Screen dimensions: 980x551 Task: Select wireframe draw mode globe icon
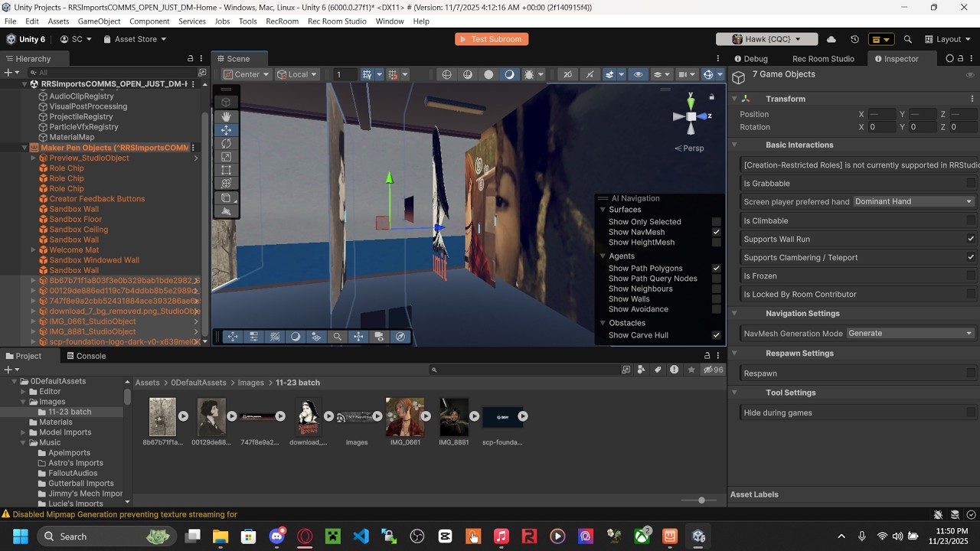click(447, 74)
